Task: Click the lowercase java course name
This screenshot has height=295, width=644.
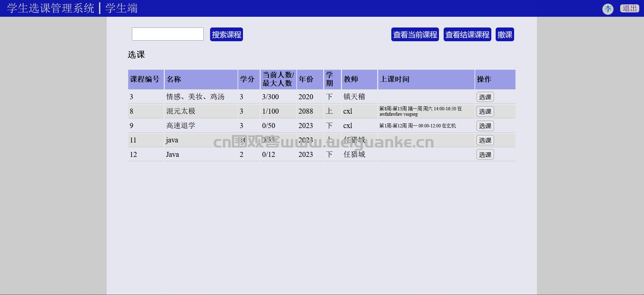Action: click(172, 140)
